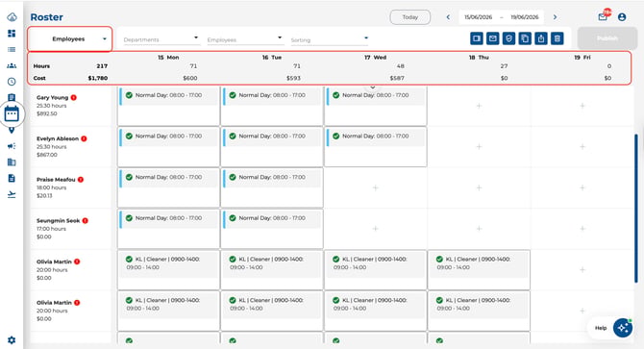Screen dimensions: 644x349
Task: Open Gary Young's Wednesday Normal Day shift
Action: [x=376, y=96]
